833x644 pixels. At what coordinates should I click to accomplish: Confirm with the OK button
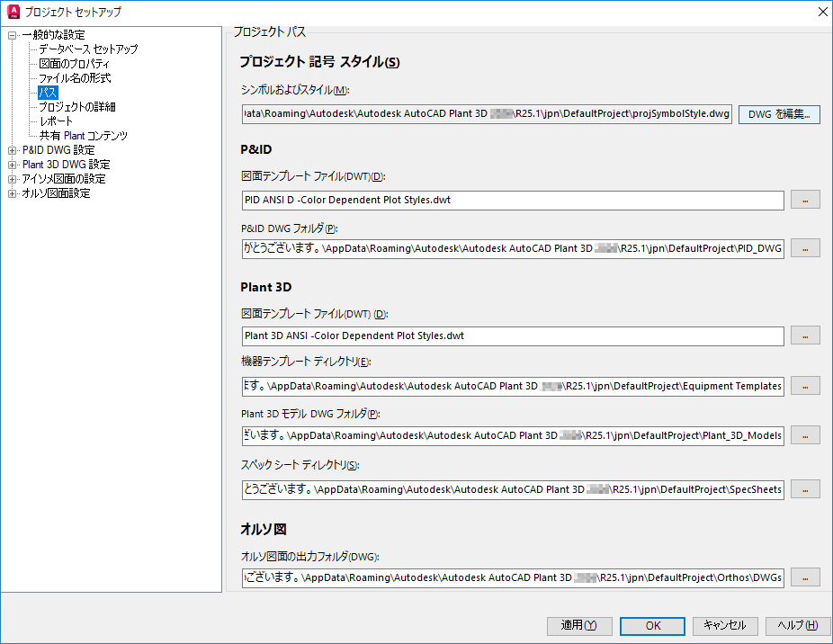pyautogui.click(x=652, y=626)
